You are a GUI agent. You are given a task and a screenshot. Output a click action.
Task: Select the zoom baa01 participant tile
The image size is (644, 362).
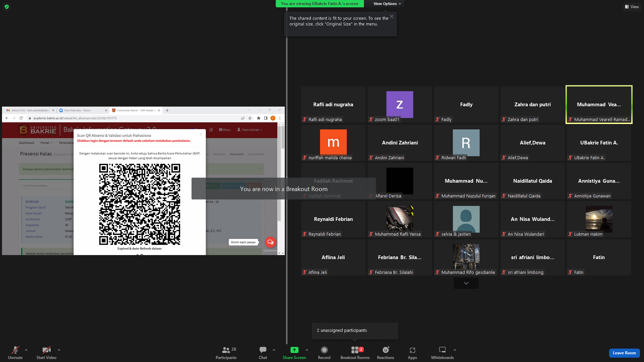point(400,105)
